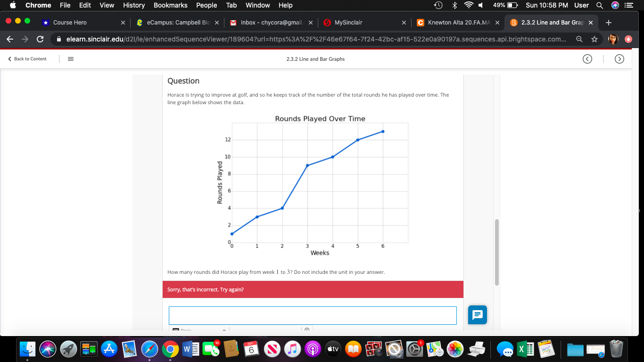Viewport: 644px width, 362px height.
Task: Open FaceTime from the Dock
Action: (x=211, y=349)
